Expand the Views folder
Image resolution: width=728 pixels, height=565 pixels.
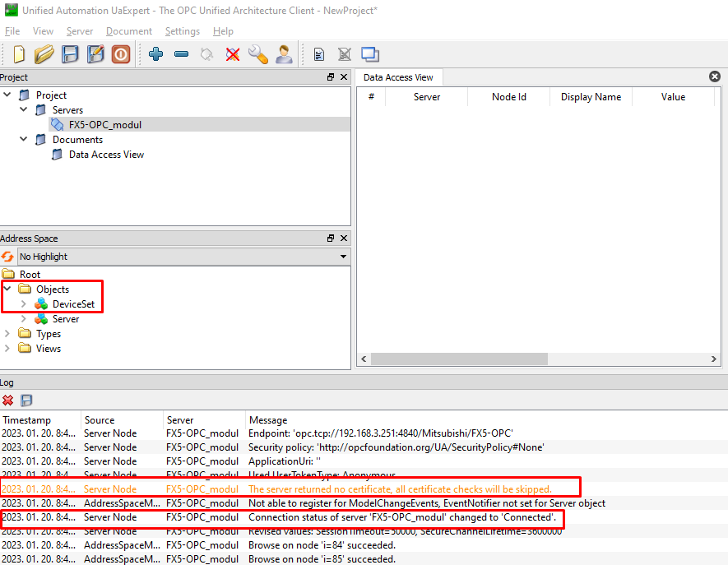point(7,348)
